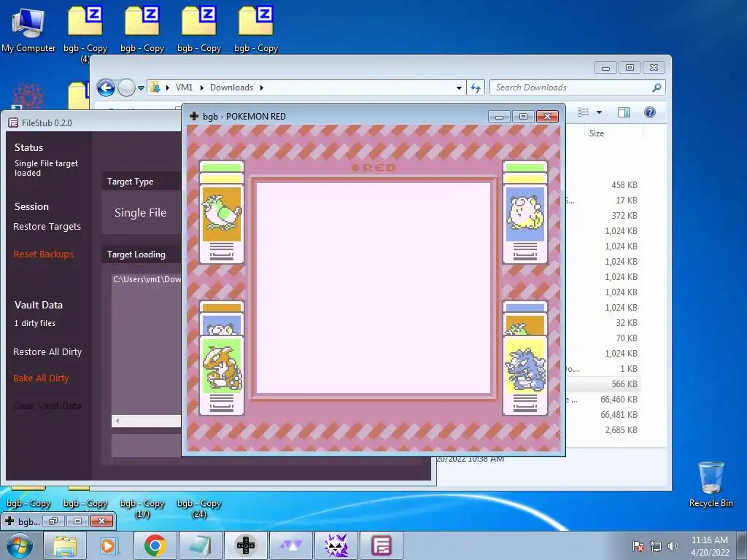Click Clear Vault Data in FileStub
Screen dimensions: 747x560
pos(47,405)
